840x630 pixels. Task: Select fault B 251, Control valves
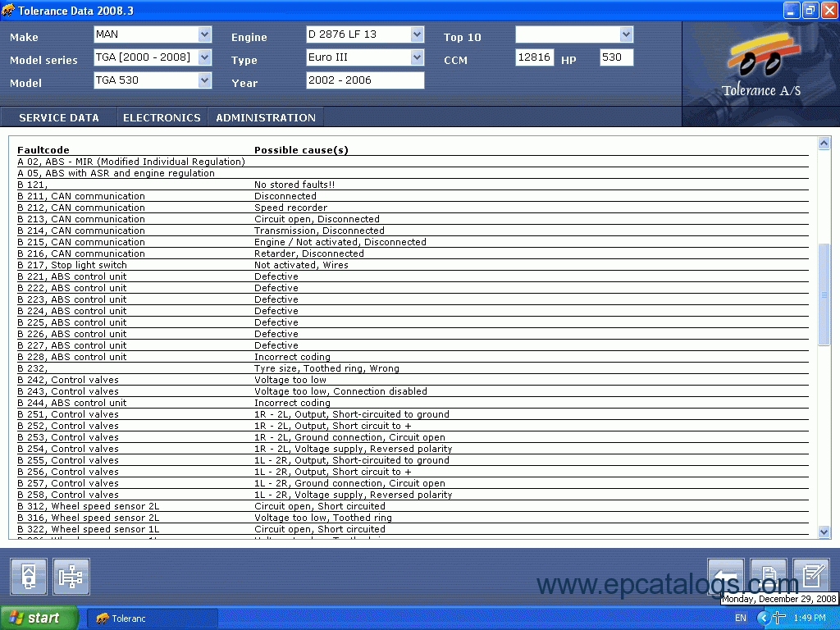click(413, 414)
